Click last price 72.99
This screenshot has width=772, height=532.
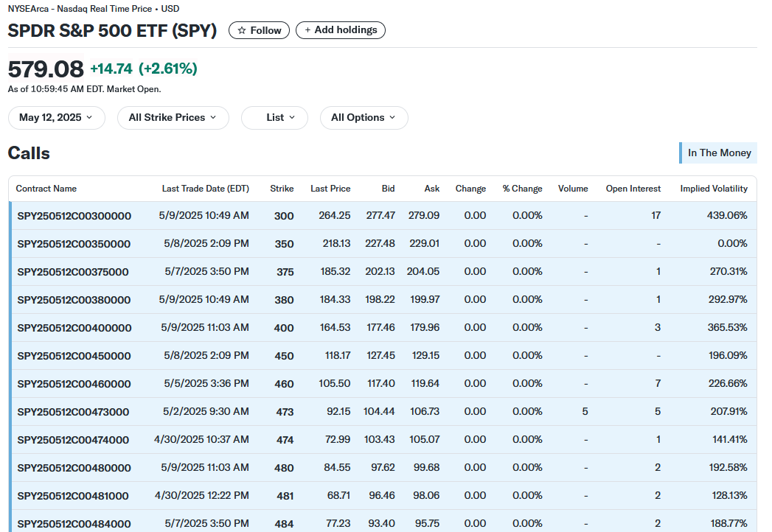(x=338, y=439)
